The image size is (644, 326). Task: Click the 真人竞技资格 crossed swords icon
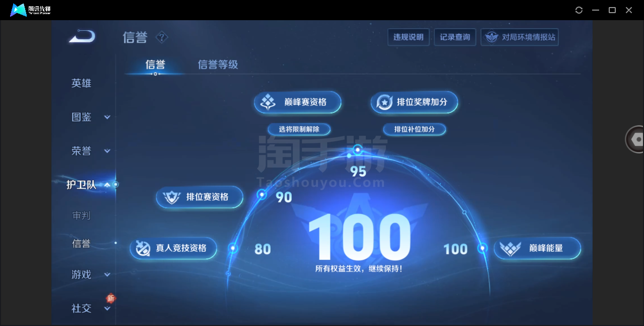point(143,248)
